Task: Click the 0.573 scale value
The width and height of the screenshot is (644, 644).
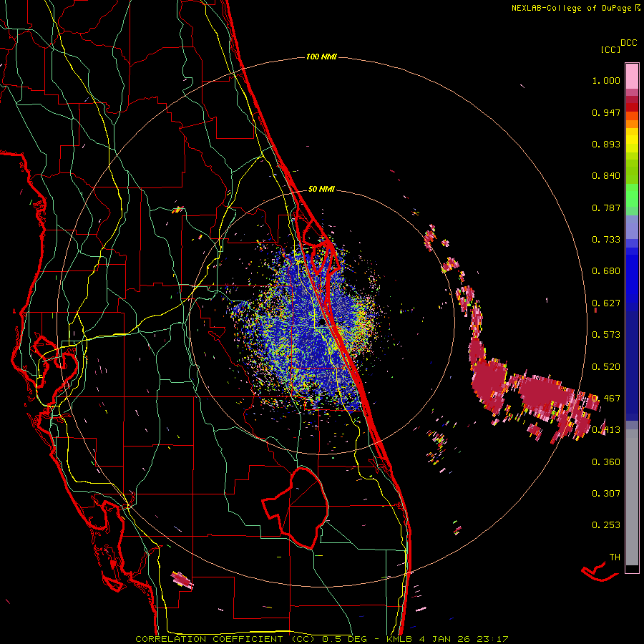Action: point(606,335)
